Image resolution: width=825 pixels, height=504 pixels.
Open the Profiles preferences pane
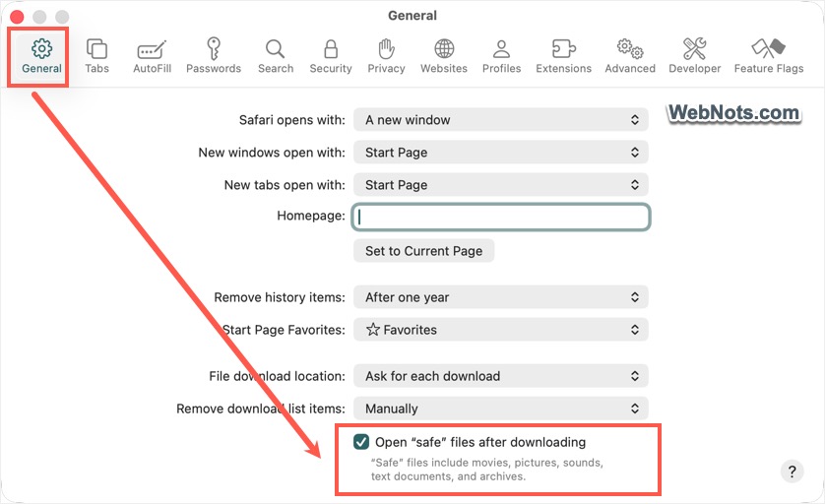point(501,56)
